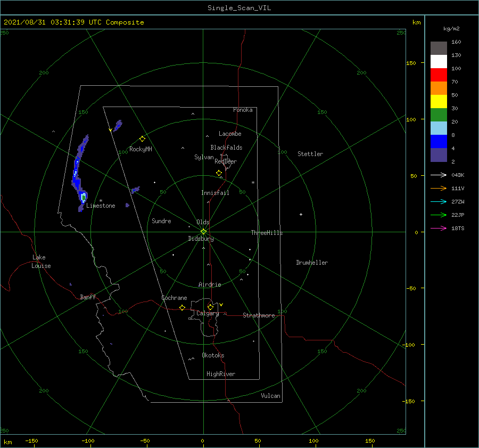Click the yellow diamond marker inside Calgary

[x=210, y=307]
